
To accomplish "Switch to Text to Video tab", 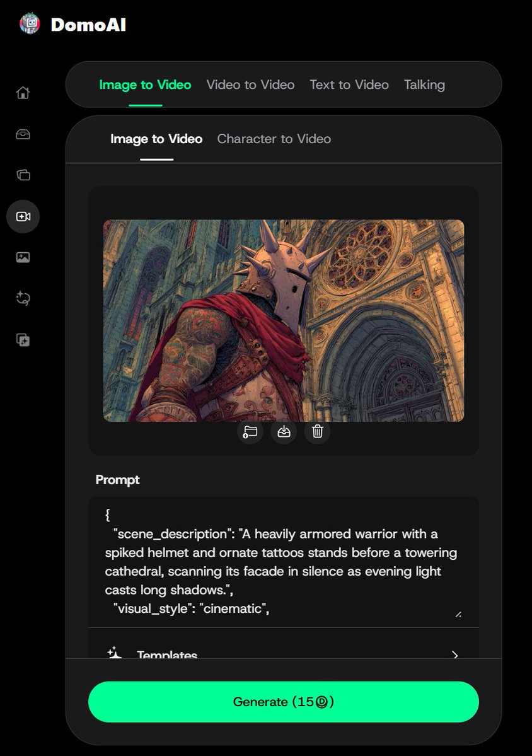I will pos(349,85).
